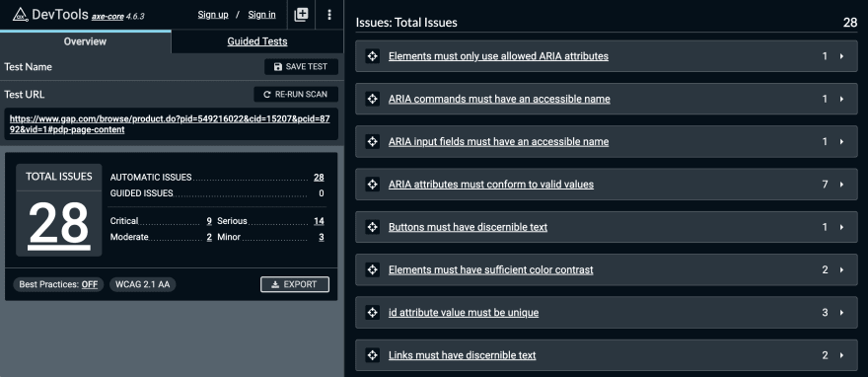868x377 pixels.
Task: Open 'ARIA attributes must conform to valid values' link
Action: click(x=491, y=184)
